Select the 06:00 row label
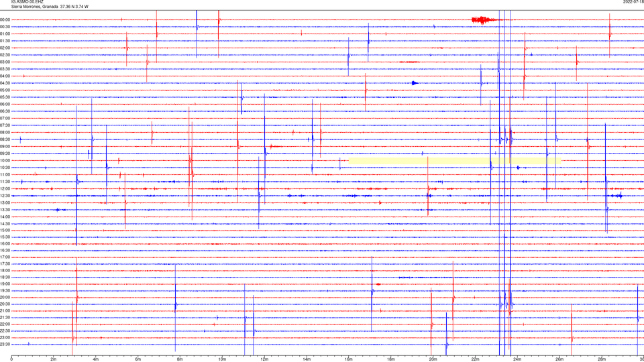This screenshot has width=644, height=362. point(5,105)
